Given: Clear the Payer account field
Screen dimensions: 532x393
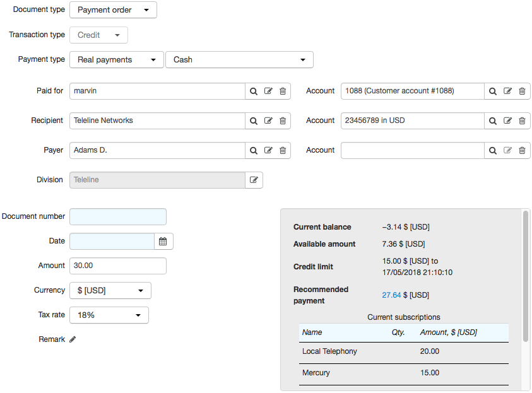Looking at the screenshot, I should (x=522, y=151).
